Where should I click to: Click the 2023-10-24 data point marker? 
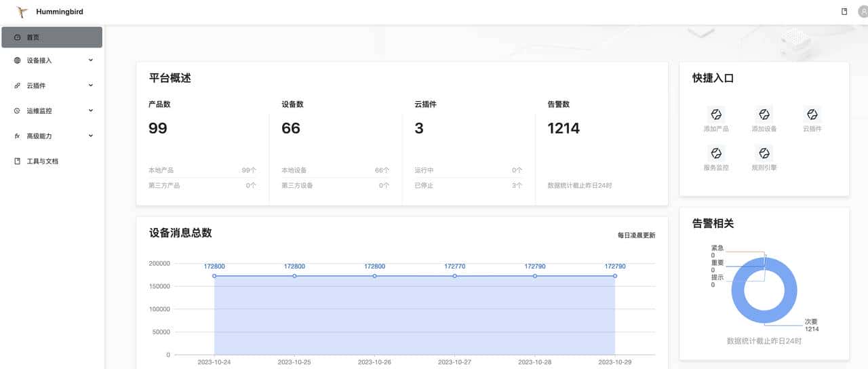pyautogui.click(x=214, y=276)
